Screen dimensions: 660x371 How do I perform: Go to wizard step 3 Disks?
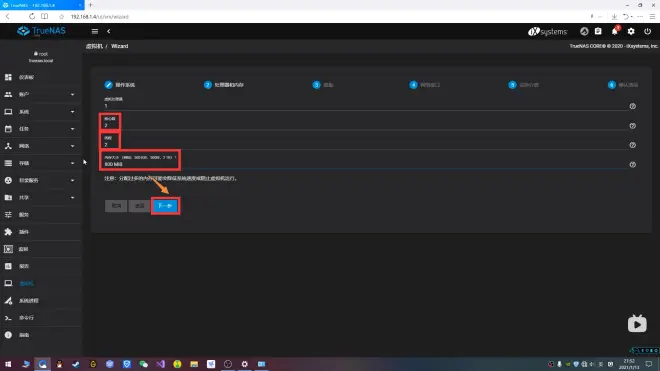[323, 85]
